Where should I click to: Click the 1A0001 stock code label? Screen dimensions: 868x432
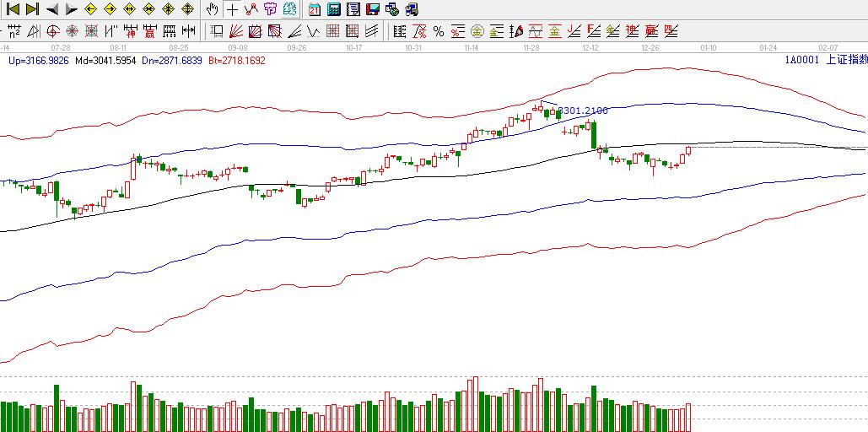click(x=800, y=60)
